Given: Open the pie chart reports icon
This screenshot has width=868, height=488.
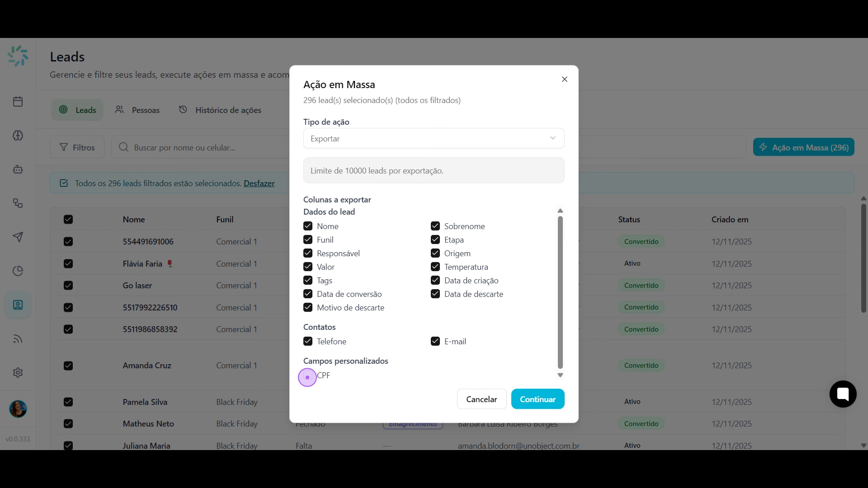Looking at the screenshot, I should click(x=18, y=271).
